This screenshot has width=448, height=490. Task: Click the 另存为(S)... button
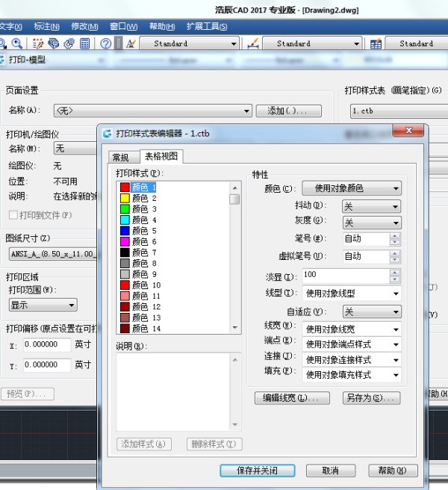[371, 398]
